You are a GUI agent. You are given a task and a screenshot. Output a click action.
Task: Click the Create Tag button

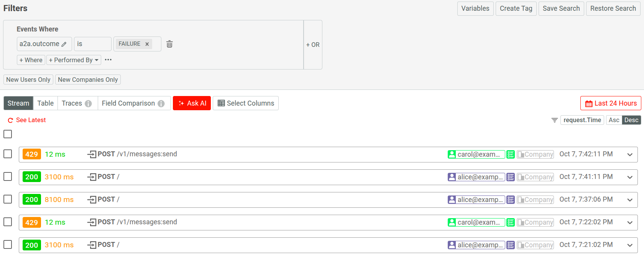pos(516,8)
